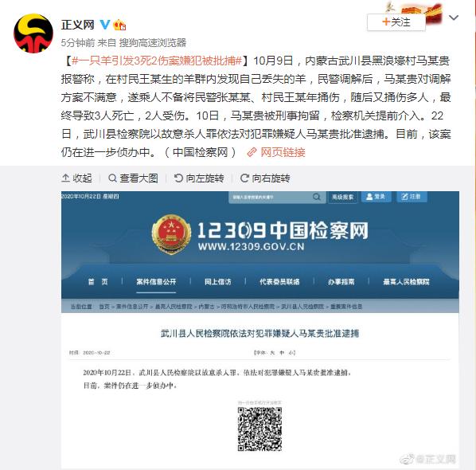Screen dimensions: 476x470
Task: Click the blue V verification badge
Action: coord(105,25)
